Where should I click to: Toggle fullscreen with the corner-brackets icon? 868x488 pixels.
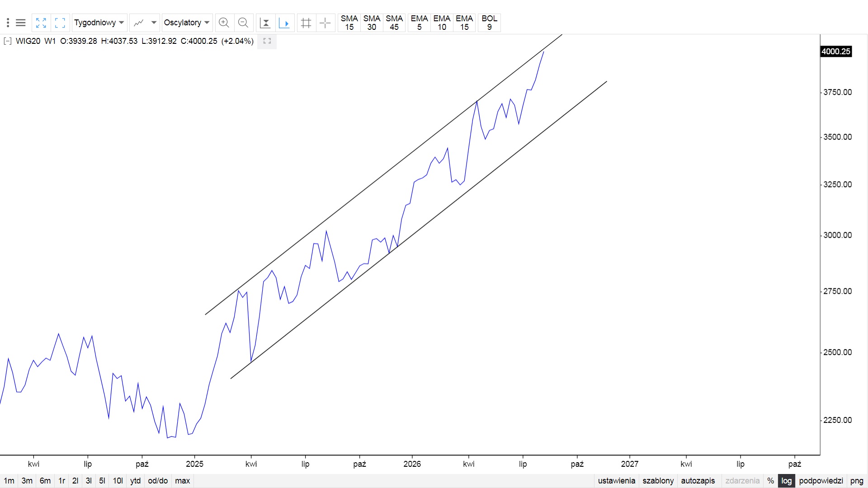[x=60, y=23]
